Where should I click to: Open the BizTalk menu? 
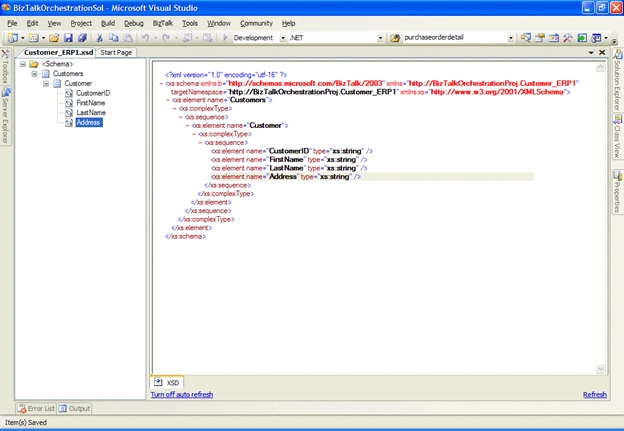pyautogui.click(x=163, y=23)
